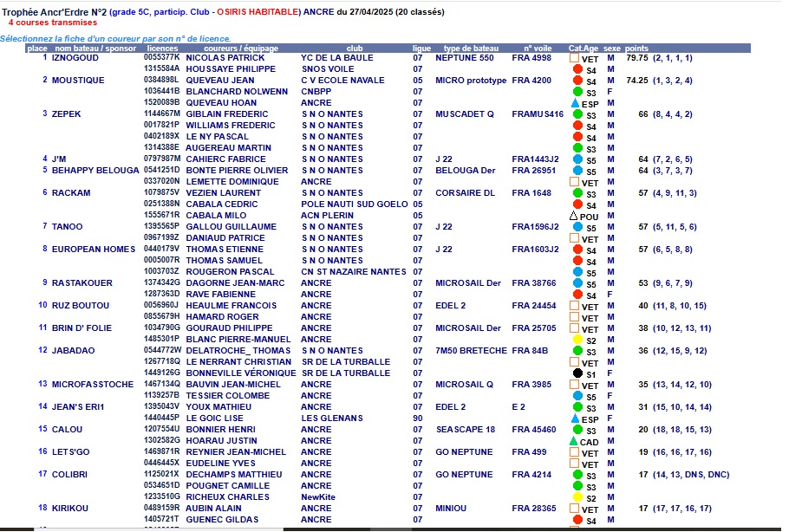789x532 pixels.
Task: Open licence 1079875V for VEZIEN LAURENT
Action: tap(161, 192)
